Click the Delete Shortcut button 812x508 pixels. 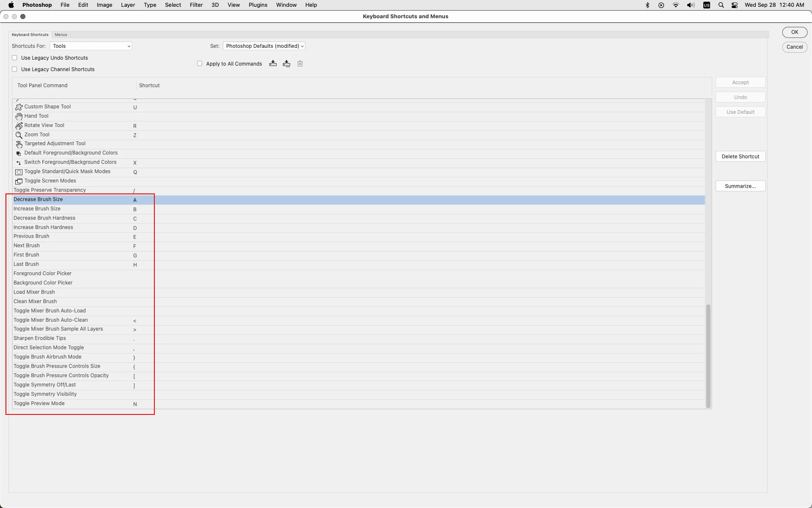coord(740,157)
